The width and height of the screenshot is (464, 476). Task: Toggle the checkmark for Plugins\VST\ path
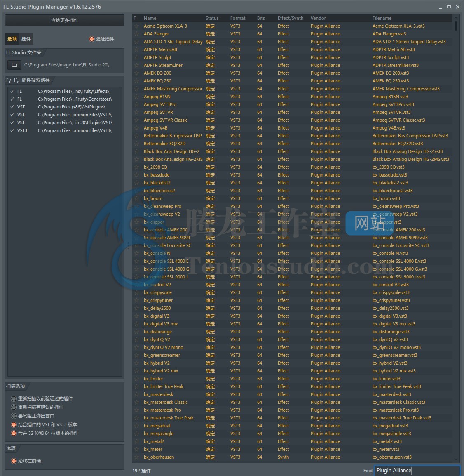click(12, 123)
